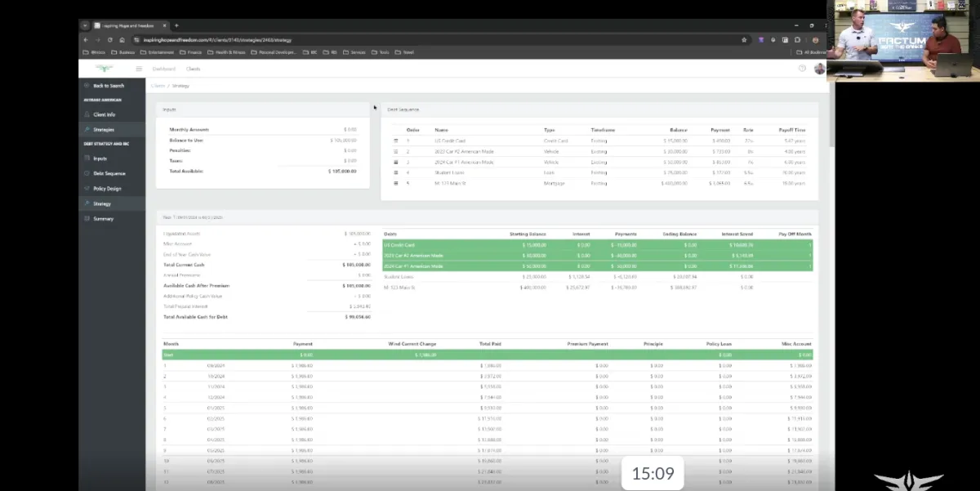Click the browser back arrow

click(86, 39)
